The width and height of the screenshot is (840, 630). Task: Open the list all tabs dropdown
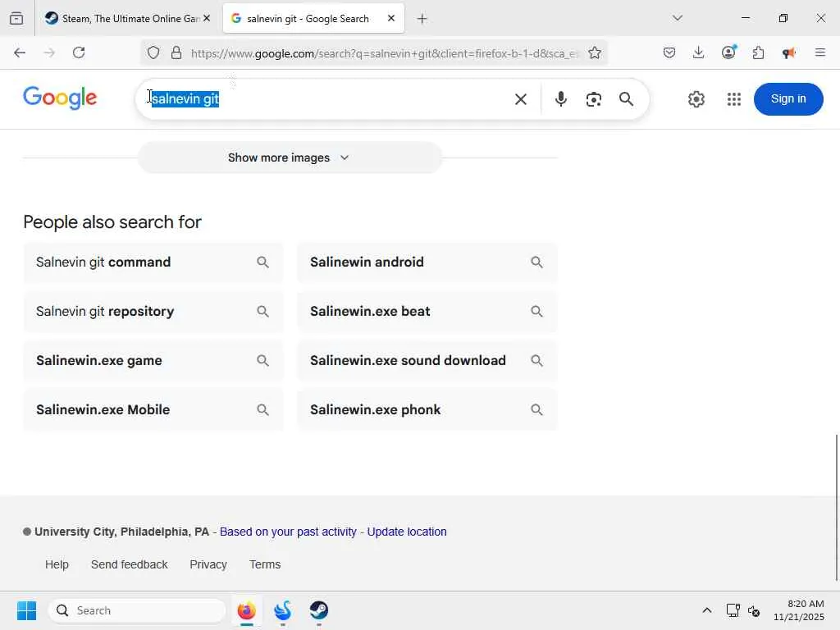pos(677,18)
